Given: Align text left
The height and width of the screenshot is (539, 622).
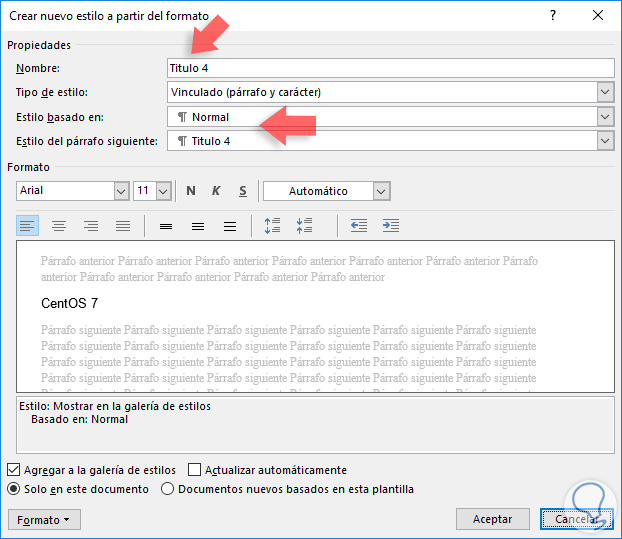Looking at the screenshot, I should pyautogui.click(x=27, y=226).
